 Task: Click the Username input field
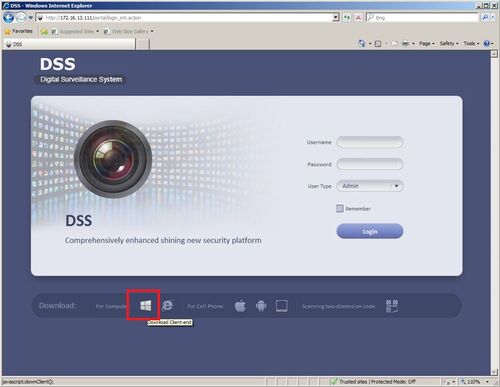click(x=370, y=142)
